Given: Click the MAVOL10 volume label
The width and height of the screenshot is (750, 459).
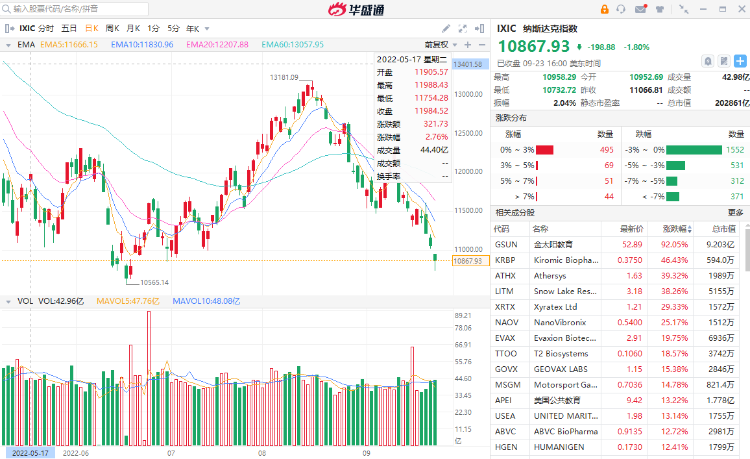Looking at the screenshot, I should [x=206, y=301].
